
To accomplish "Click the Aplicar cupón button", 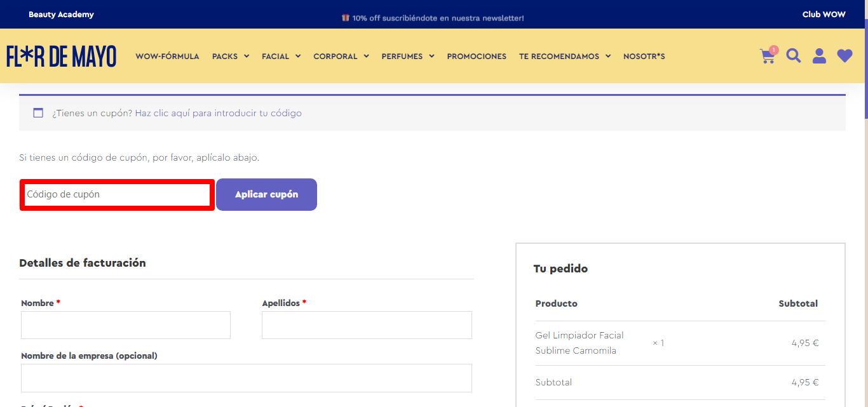I will pos(266,194).
